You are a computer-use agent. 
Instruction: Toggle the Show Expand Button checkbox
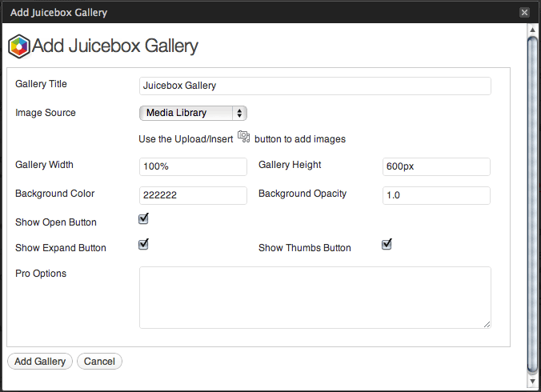143,244
